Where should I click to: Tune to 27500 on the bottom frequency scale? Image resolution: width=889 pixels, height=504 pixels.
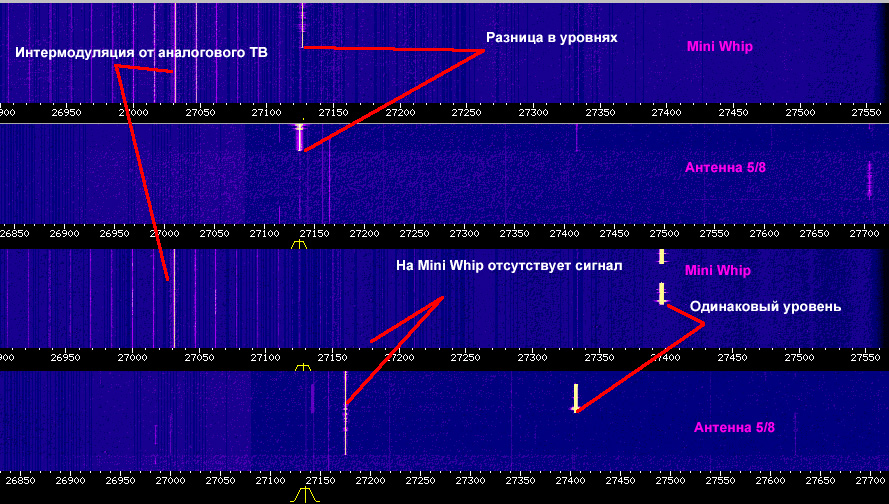(x=670, y=480)
